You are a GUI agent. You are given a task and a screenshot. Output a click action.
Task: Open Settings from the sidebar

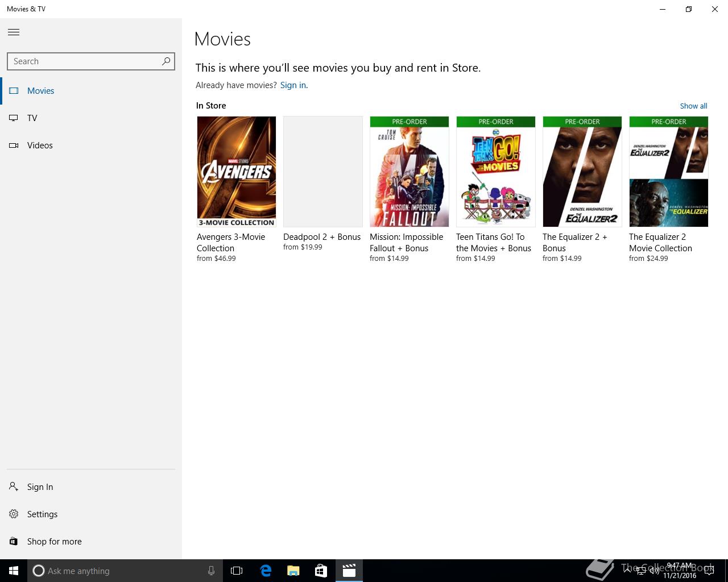(91, 514)
